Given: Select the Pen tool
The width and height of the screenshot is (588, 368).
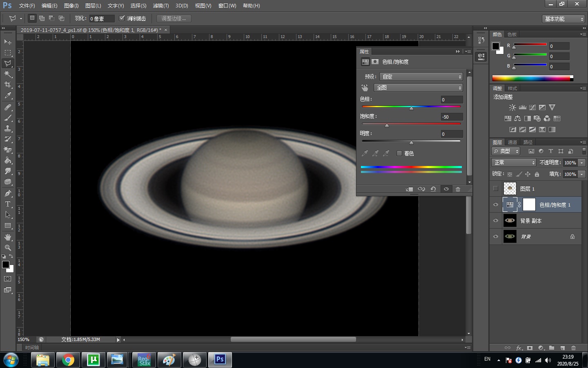Looking at the screenshot, I should click(8, 193).
